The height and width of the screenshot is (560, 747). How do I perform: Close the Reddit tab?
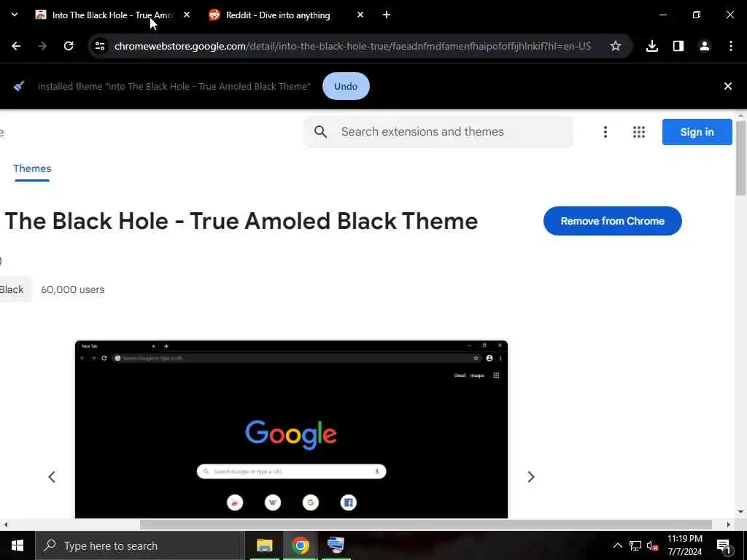pyautogui.click(x=360, y=15)
